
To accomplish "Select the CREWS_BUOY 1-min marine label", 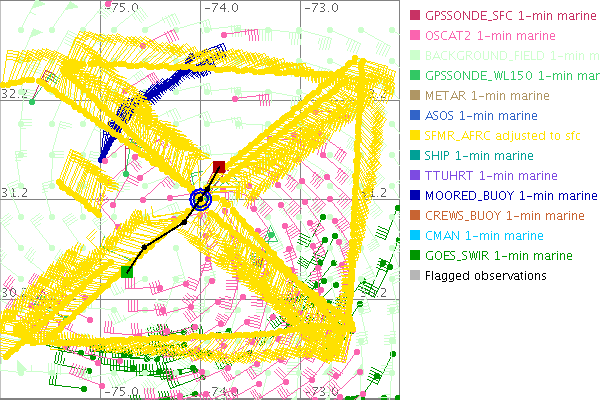I will 504,215.
